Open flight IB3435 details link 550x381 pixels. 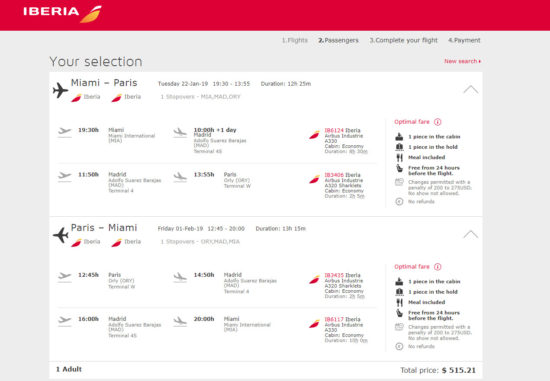coord(334,275)
